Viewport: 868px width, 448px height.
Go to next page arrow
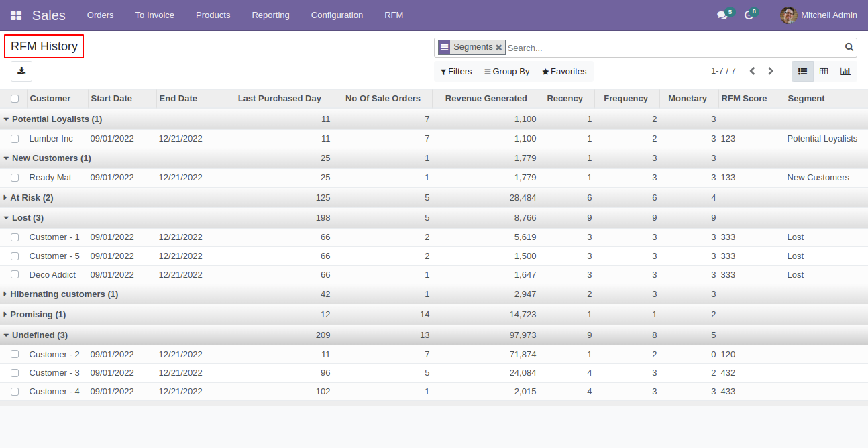click(771, 71)
